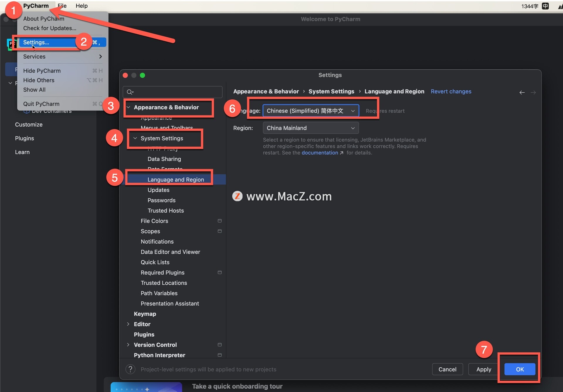Click the input method icon in menu bar
The width and height of the screenshot is (563, 392).
point(545,6)
